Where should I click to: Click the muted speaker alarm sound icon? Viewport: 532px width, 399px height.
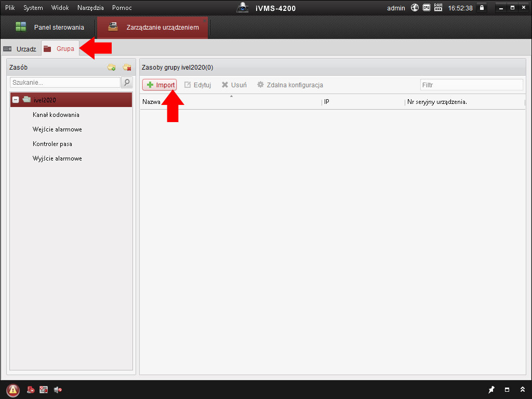(58, 390)
